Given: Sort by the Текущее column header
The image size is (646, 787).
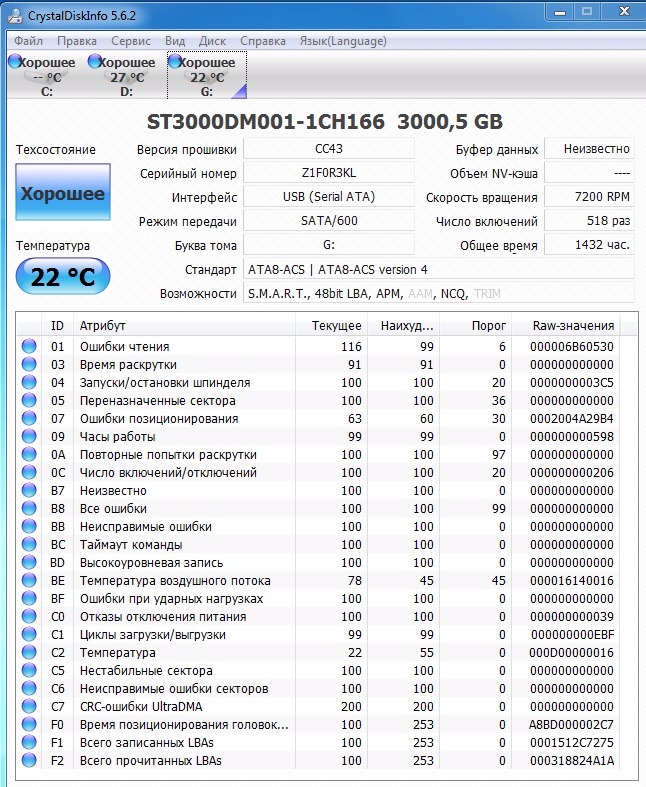Looking at the screenshot, I should pos(332,326).
